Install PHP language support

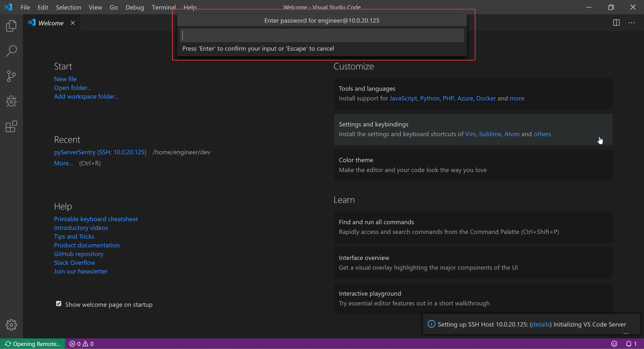click(x=448, y=98)
